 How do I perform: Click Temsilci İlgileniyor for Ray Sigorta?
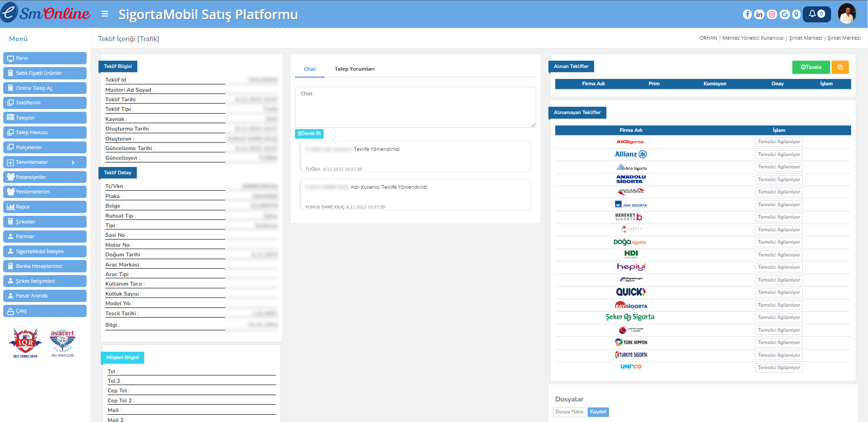point(779,305)
